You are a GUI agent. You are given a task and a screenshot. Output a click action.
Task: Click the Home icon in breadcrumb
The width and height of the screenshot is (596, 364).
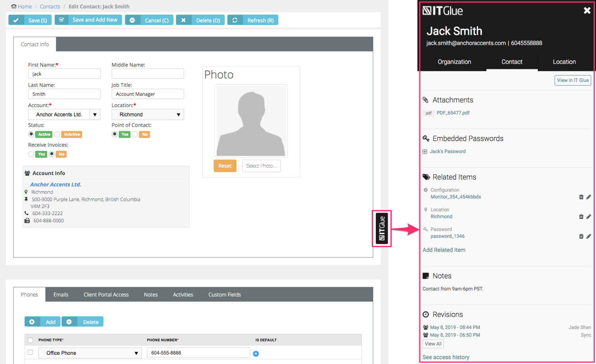pyautogui.click(x=14, y=7)
